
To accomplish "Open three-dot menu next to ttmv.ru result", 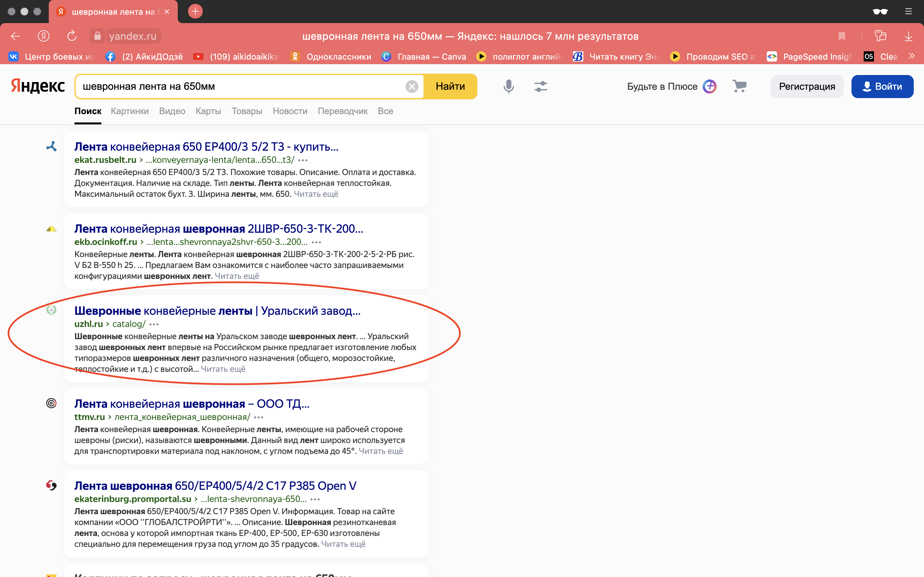I will [259, 417].
